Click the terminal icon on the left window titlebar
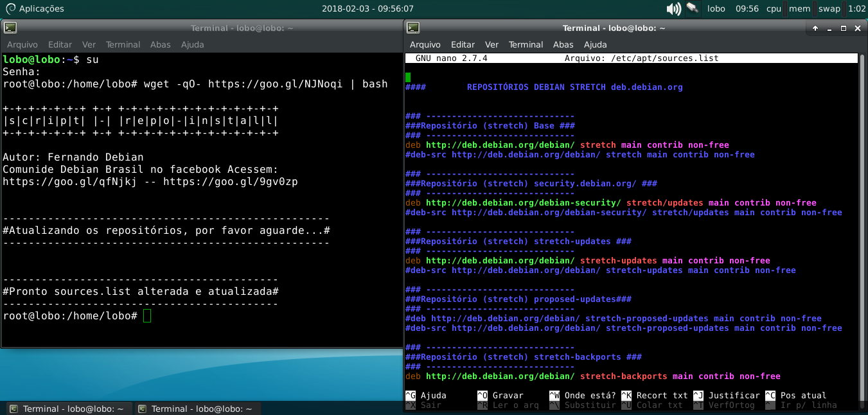868x415 pixels. click(10, 28)
